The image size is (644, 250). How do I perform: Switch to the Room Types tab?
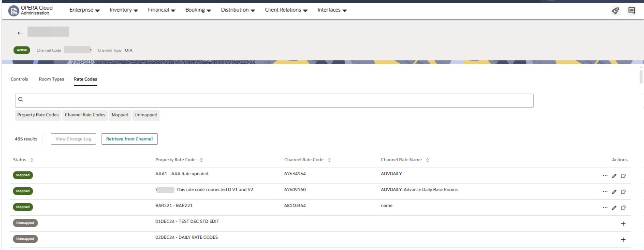(x=51, y=79)
